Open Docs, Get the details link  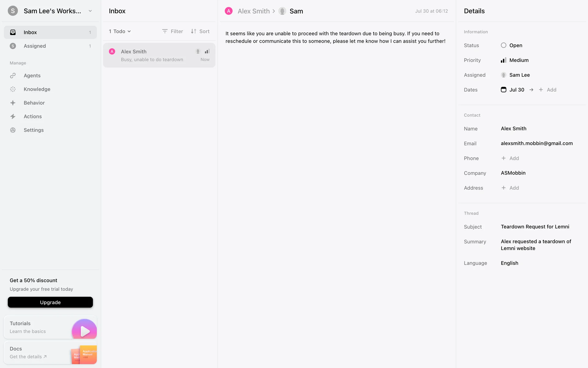pos(28,357)
